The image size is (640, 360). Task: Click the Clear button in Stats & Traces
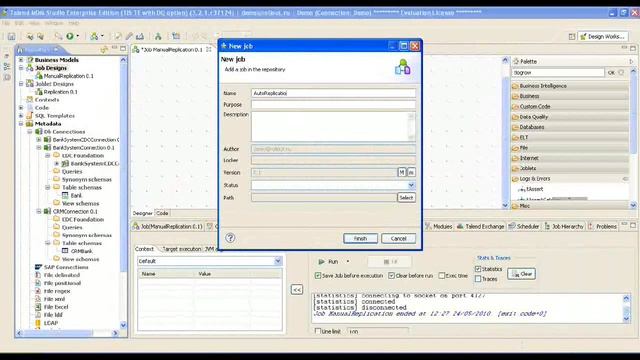(522, 274)
